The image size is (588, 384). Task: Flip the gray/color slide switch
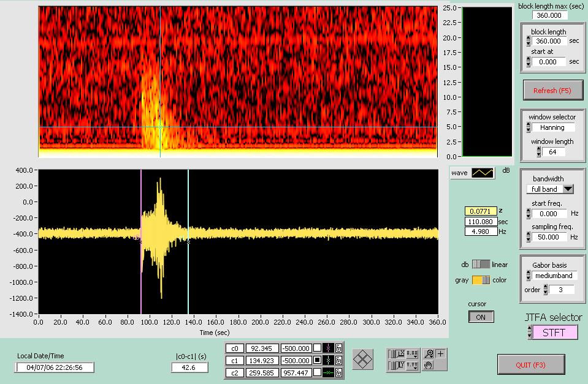point(481,280)
